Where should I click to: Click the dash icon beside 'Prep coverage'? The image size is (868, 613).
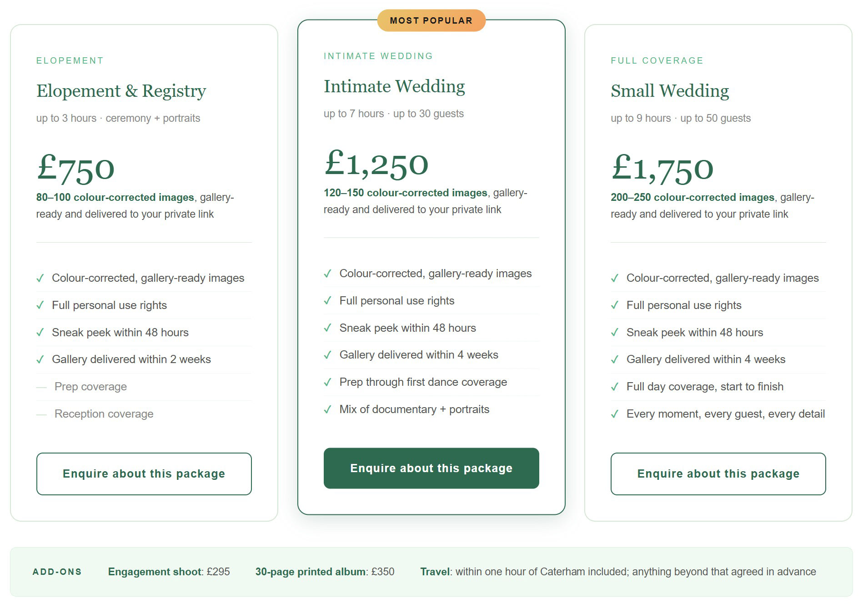click(41, 387)
